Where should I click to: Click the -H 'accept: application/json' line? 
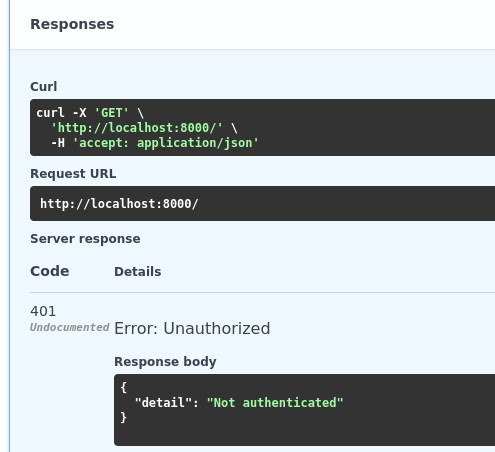(155, 143)
